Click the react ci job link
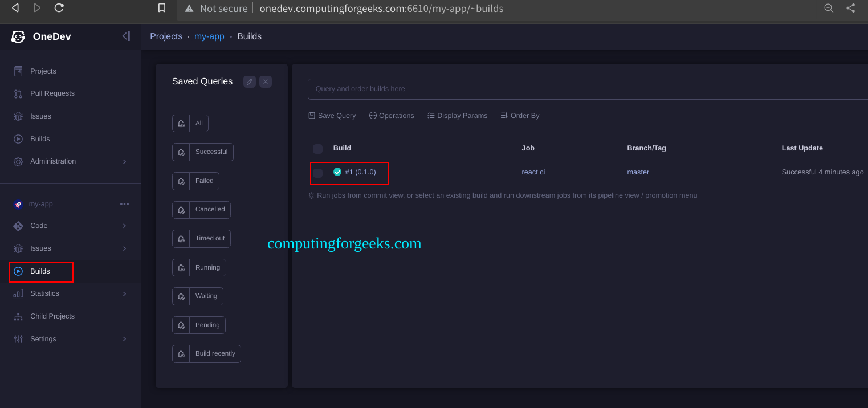Image resolution: width=868 pixels, height=408 pixels. click(532, 172)
